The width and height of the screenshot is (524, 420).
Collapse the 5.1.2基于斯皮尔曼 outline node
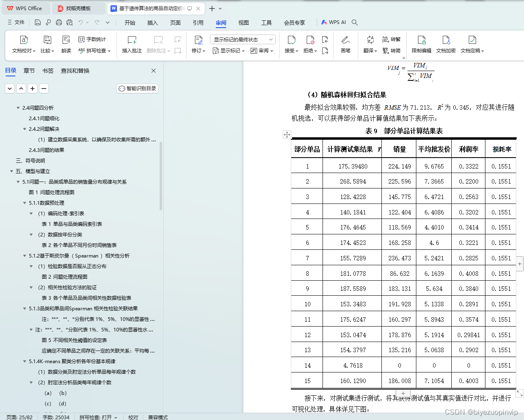click(x=24, y=256)
